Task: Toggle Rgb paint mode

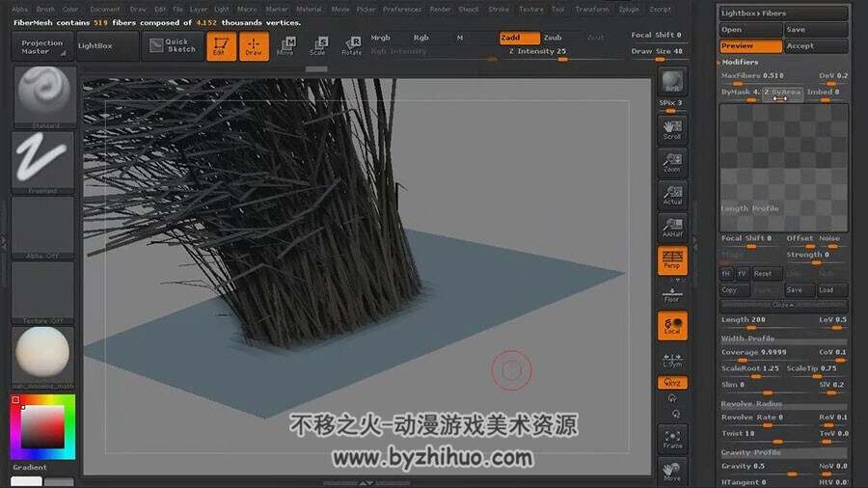Action: [421, 38]
